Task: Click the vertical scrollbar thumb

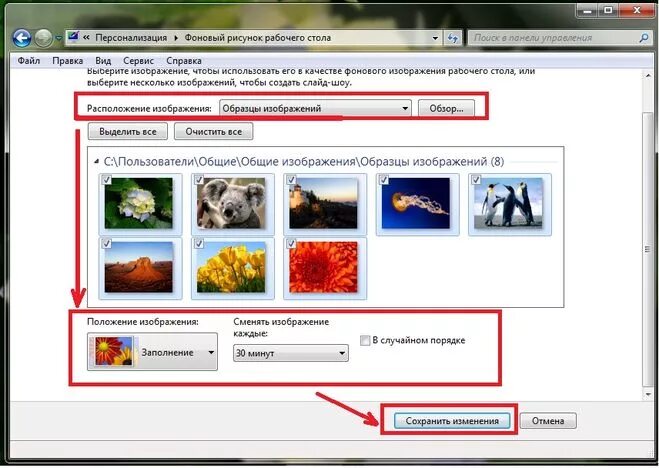Action: click(x=647, y=249)
